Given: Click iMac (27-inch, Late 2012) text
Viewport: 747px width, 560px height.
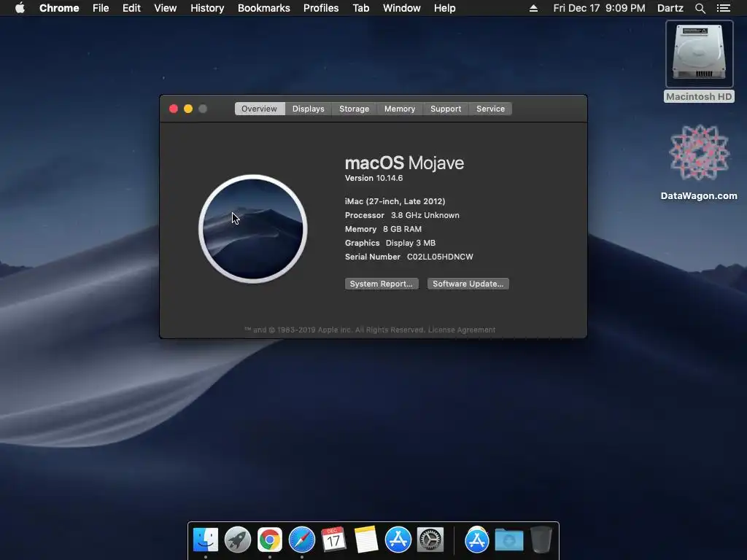Looking at the screenshot, I should tap(395, 201).
